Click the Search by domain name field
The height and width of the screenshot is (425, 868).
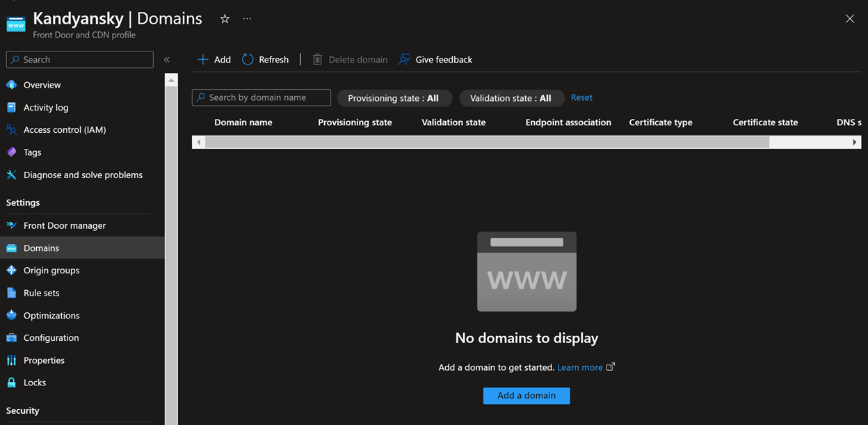[262, 97]
